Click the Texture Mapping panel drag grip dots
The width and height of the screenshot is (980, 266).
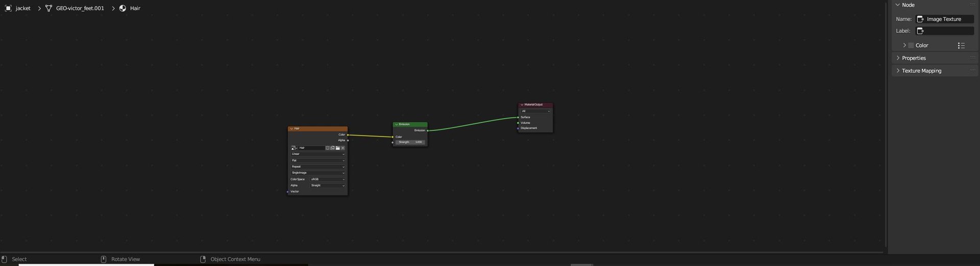(972, 71)
